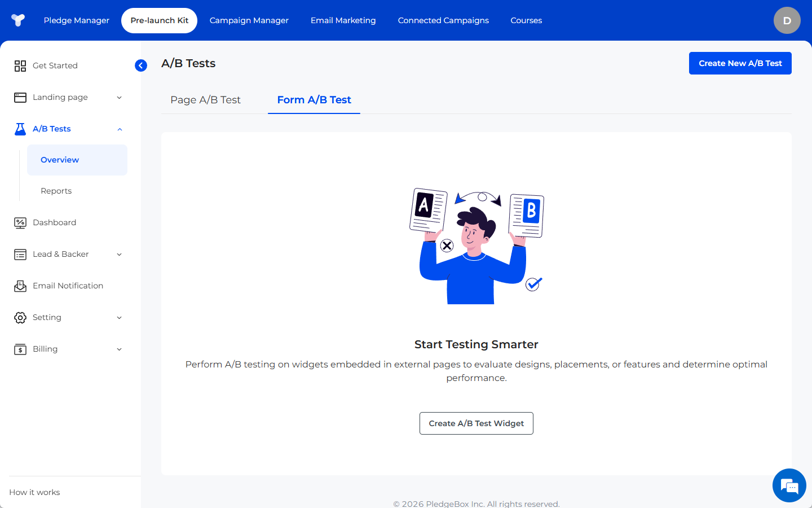Click the Email Notification envelope icon
Image resolution: width=812 pixels, height=508 pixels.
(x=20, y=286)
